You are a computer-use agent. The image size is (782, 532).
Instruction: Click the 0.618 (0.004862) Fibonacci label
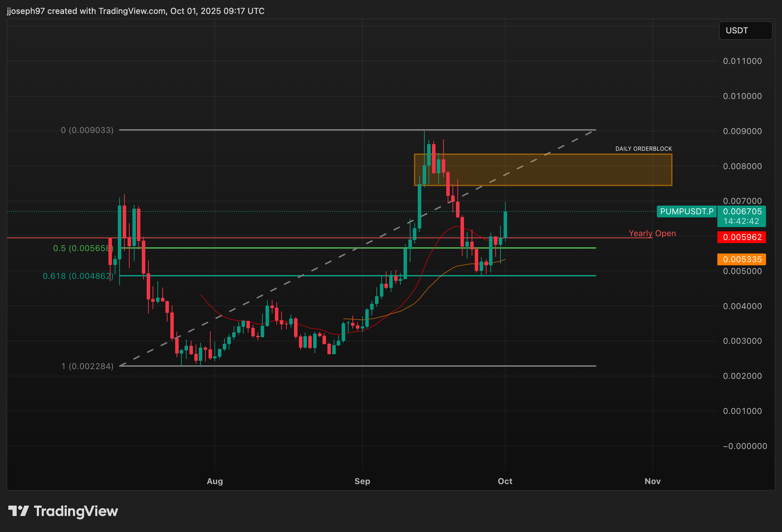[78, 276]
